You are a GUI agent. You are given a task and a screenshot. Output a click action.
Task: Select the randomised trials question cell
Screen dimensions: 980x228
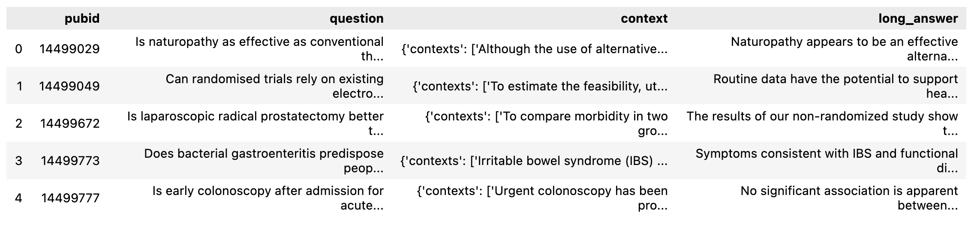click(x=274, y=86)
